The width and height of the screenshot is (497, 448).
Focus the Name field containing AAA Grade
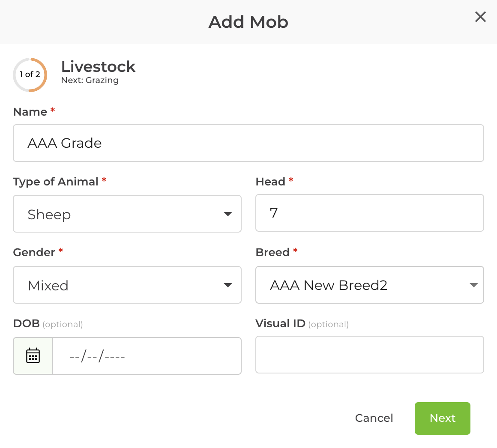pyautogui.click(x=248, y=143)
